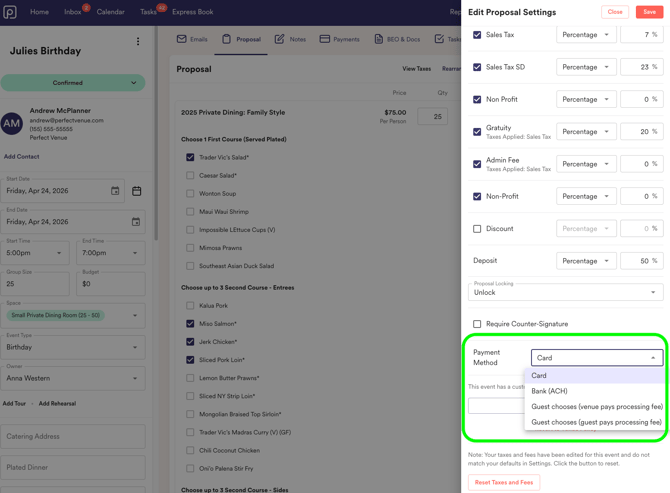Open the Proposal Locking dropdown
Screen dimensions: 670x493
565,292
